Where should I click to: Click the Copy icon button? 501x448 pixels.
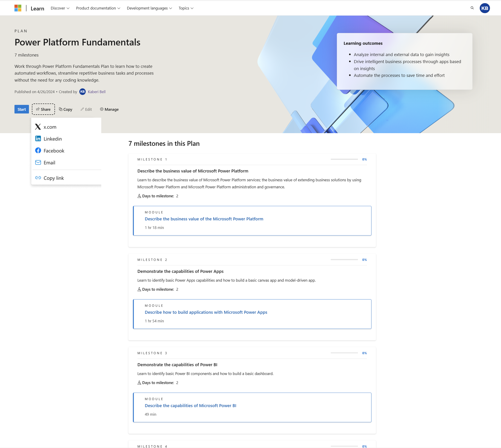65,109
